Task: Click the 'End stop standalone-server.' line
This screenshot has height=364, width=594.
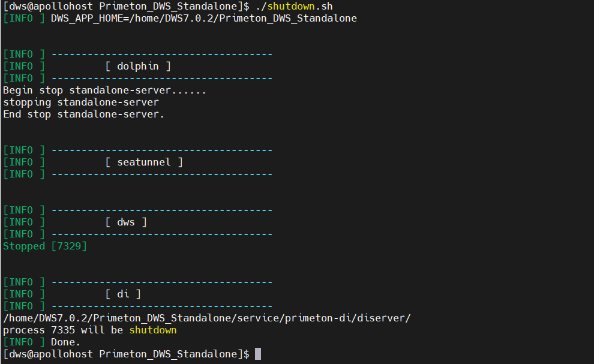Action: pyautogui.click(x=84, y=115)
